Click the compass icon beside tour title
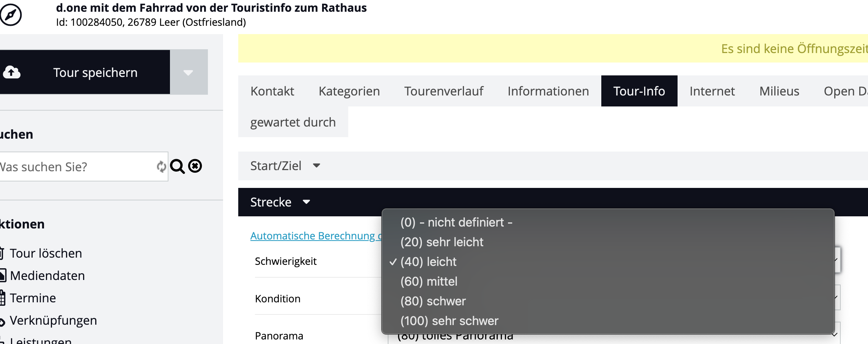This screenshot has height=344, width=868. (x=11, y=15)
